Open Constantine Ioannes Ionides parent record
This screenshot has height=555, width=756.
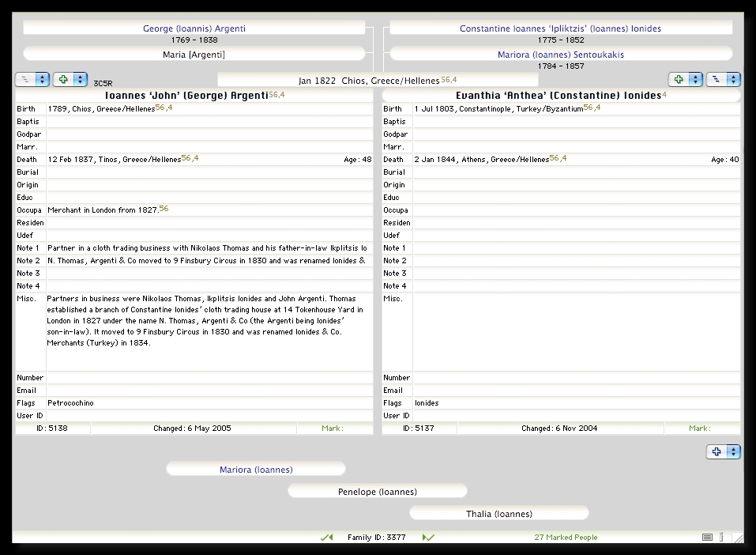560,28
